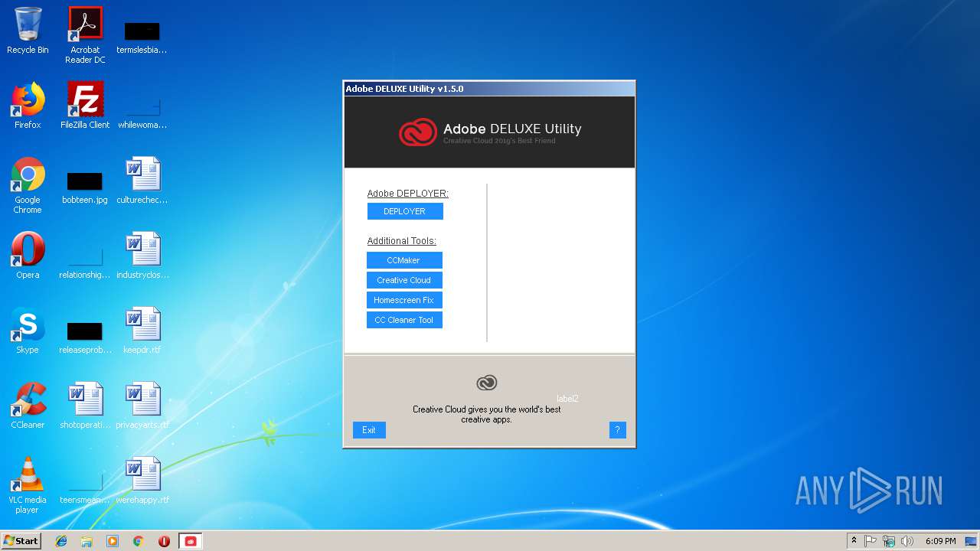Image resolution: width=980 pixels, height=551 pixels.
Task: Show hidden system tray icons
Action: 854,541
